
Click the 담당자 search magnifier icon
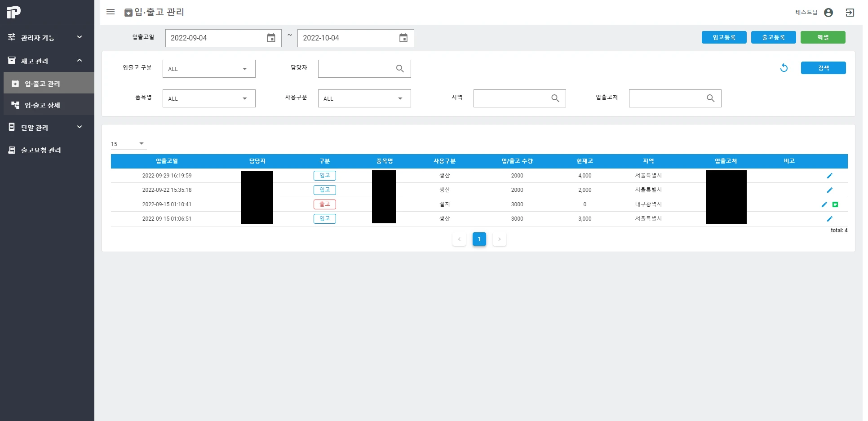[x=400, y=68]
